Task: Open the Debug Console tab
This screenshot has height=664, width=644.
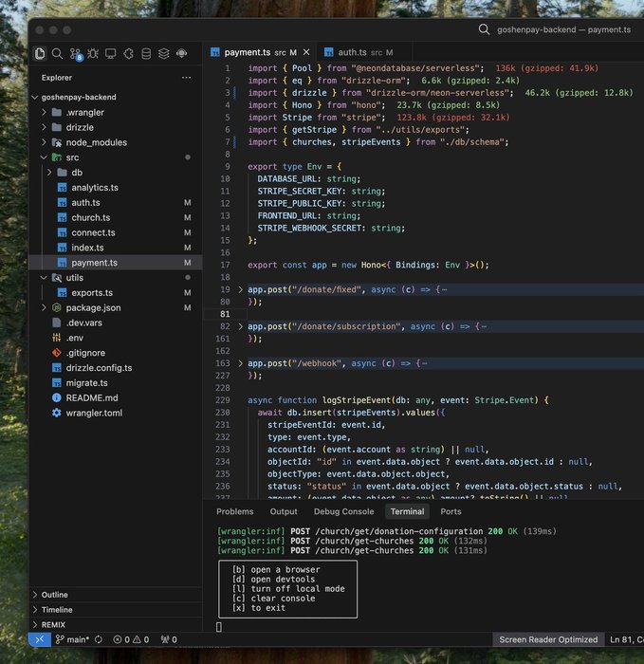Action: point(343,511)
